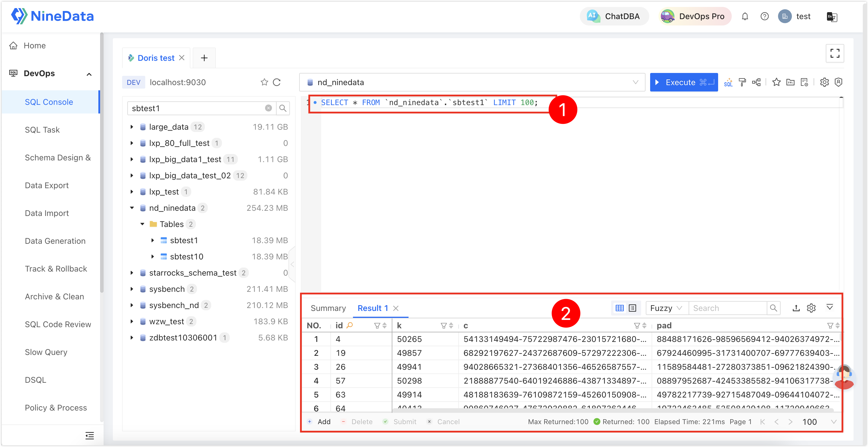Favorite the localhost:9030 data source
This screenshot has width=868, height=447.
click(264, 82)
